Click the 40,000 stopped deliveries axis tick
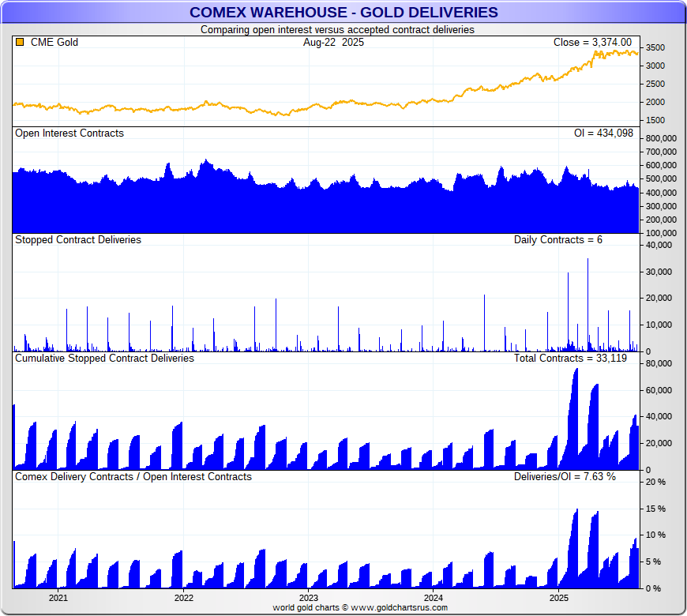This screenshot has height=616, width=687. pyautogui.click(x=659, y=245)
